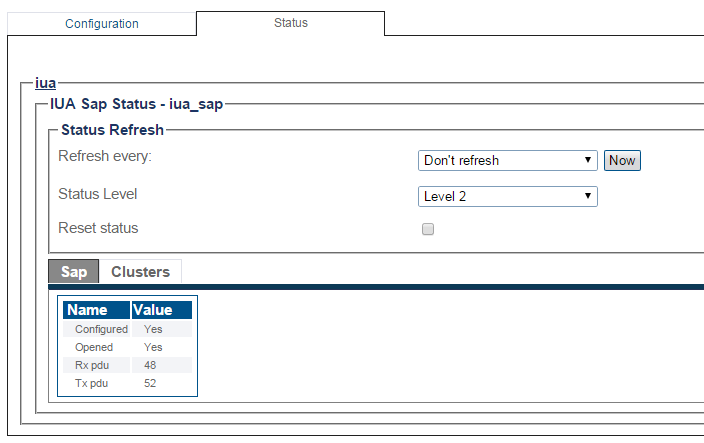Viewport: 704px width, 443px height.
Task: Open the iua link
Action: 45,83
